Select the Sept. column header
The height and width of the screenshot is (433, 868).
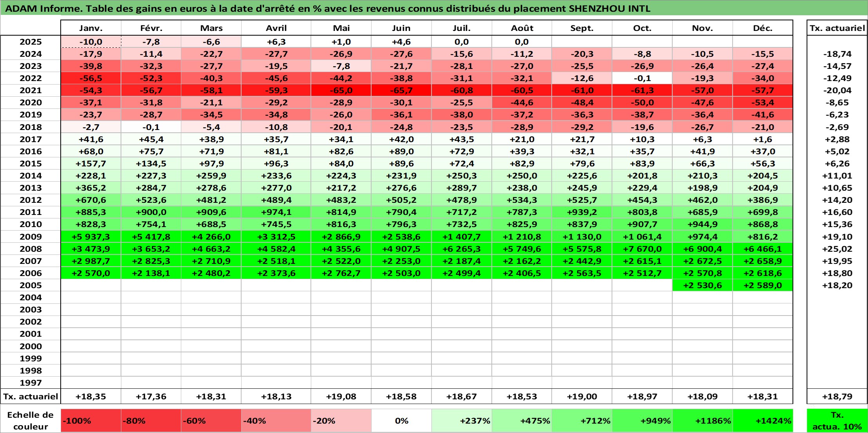pos(582,28)
